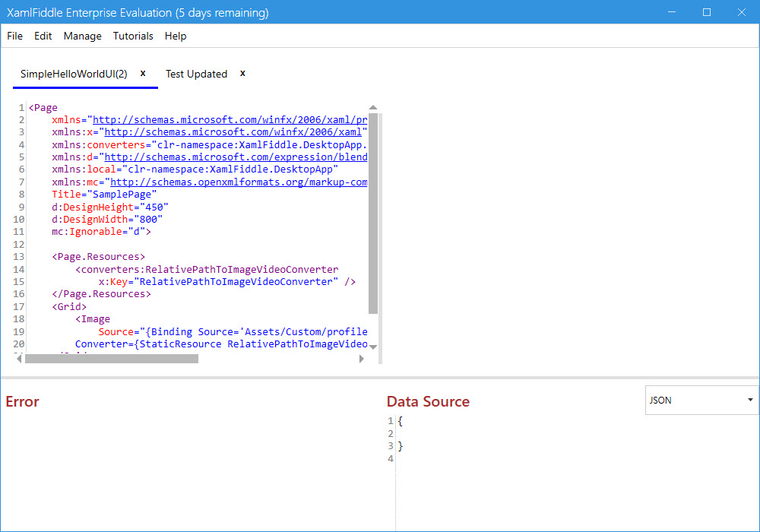The height and width of the screenshot is (532, 760).
Task: Open the Edit menu
Action: tap(43, 36)
